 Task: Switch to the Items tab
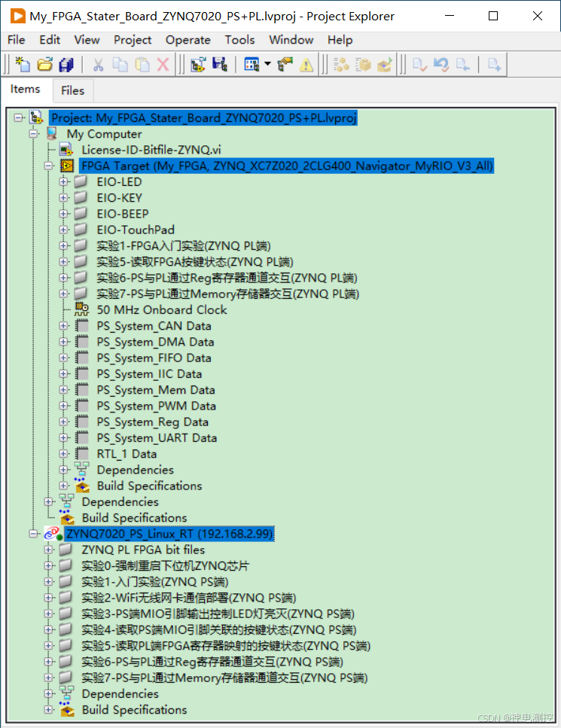[x=25, y=89]
